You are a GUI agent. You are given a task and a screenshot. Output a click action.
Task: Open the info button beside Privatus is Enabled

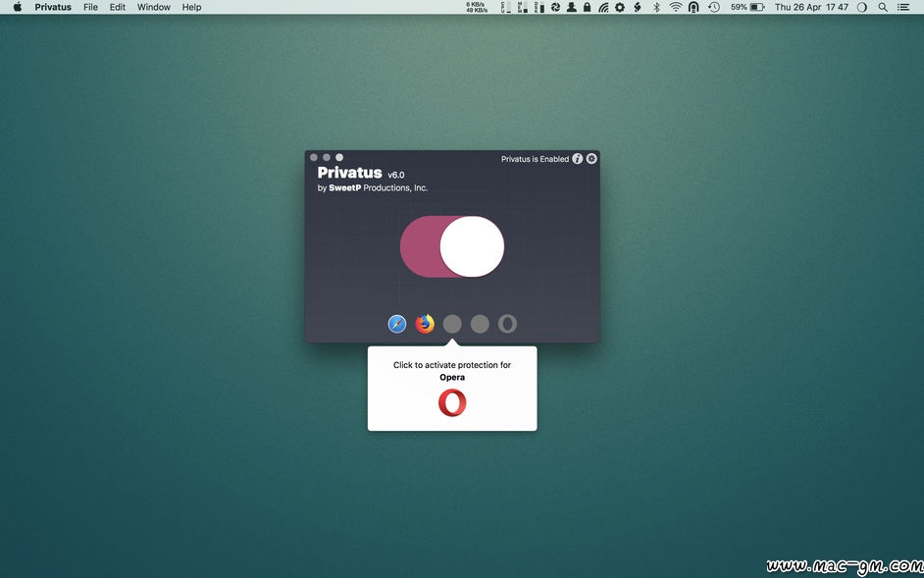578,159
